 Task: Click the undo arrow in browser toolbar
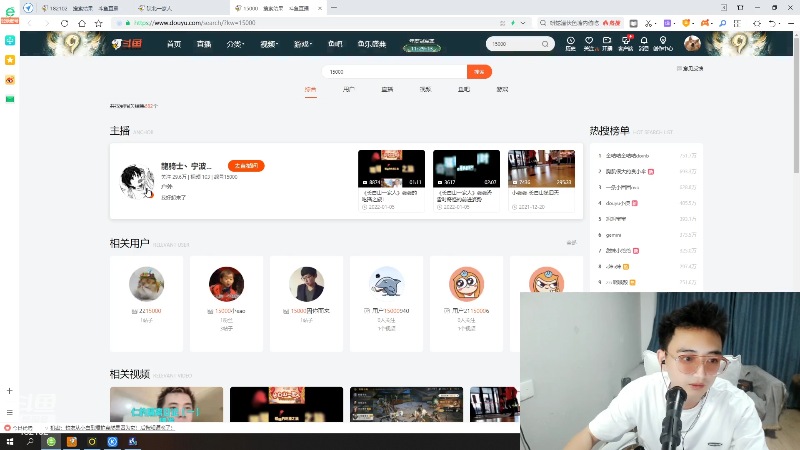(772, 23)
